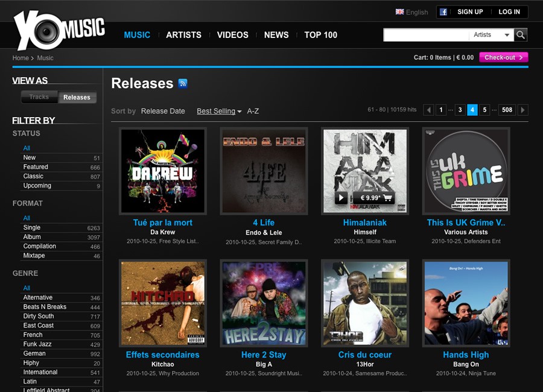Open Endo & Lele 4 Life cover
This screenshot has height=392, width=543.
tap(264, 171)
